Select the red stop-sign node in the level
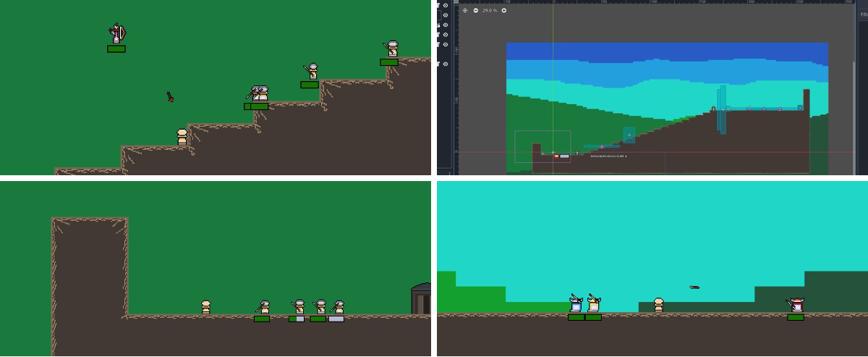This screenshot has height=357, width=868. (x=556, y=156)
